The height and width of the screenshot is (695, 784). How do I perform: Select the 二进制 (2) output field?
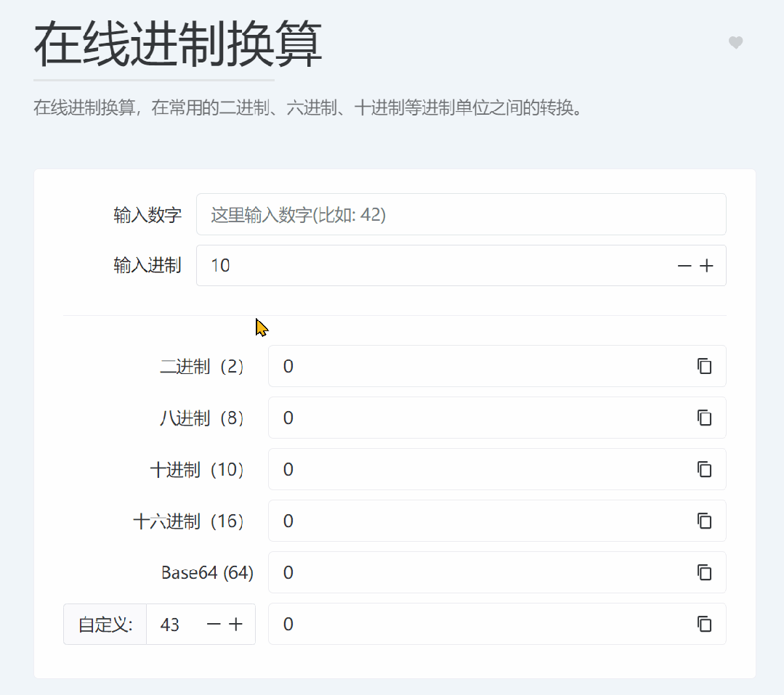pos(497,366)
